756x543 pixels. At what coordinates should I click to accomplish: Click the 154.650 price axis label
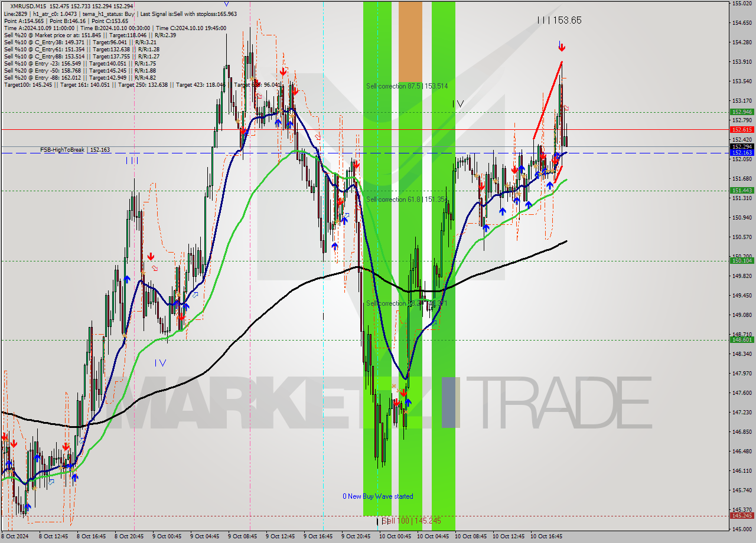coord(742,23)
